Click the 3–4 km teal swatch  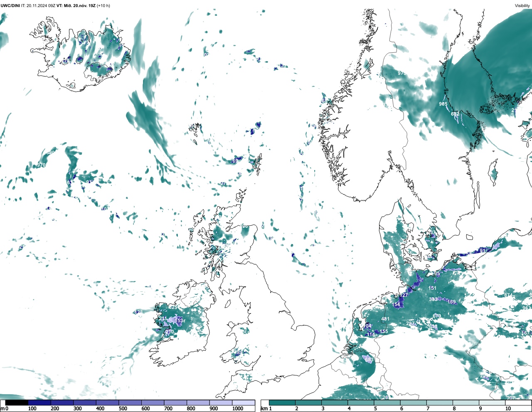tap(335, 402)
